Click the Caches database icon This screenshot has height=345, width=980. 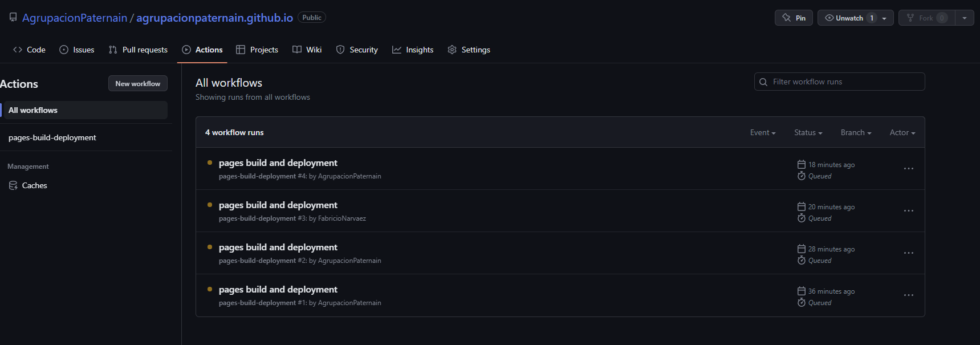click(x=13, y=185)
